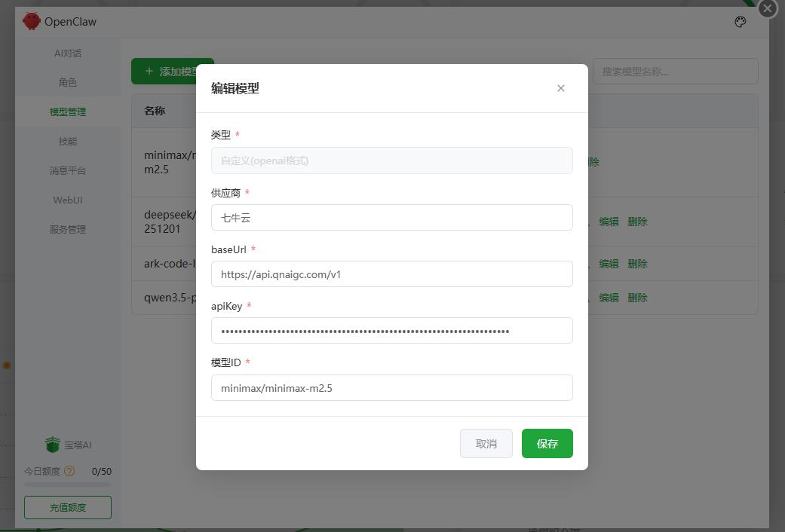The image size is (785, 532).
Task: Click the 今日额度 help question icon
Action: click(69, 471)
